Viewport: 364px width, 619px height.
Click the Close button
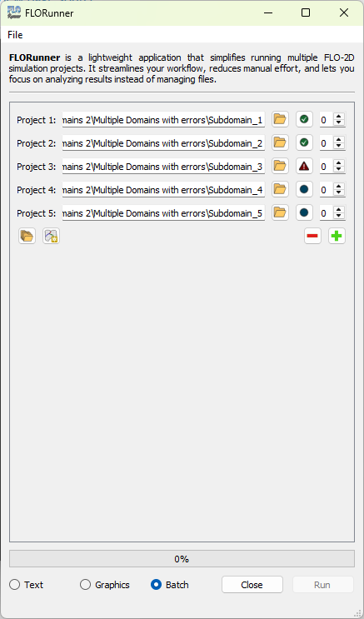(252, 585)
